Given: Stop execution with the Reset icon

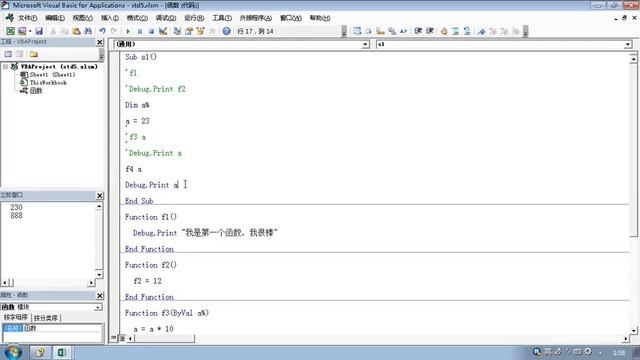Looking at the screenshot, I should 151,31.
